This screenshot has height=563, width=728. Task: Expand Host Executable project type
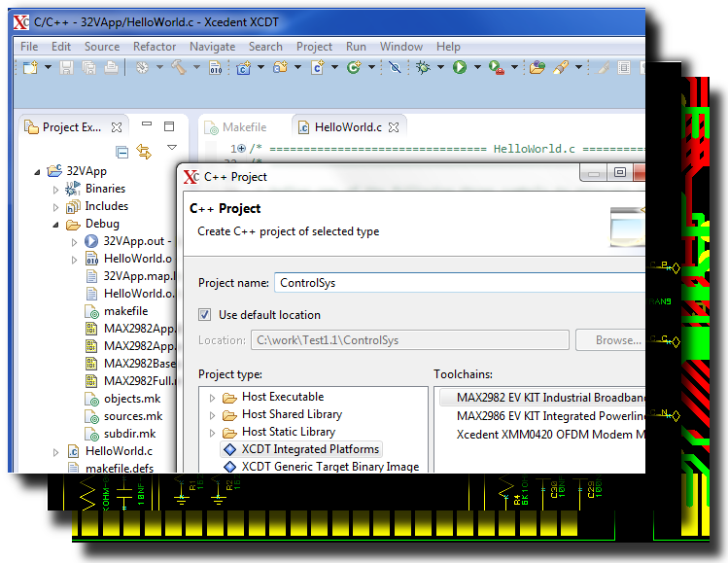[x=212, y=398]
